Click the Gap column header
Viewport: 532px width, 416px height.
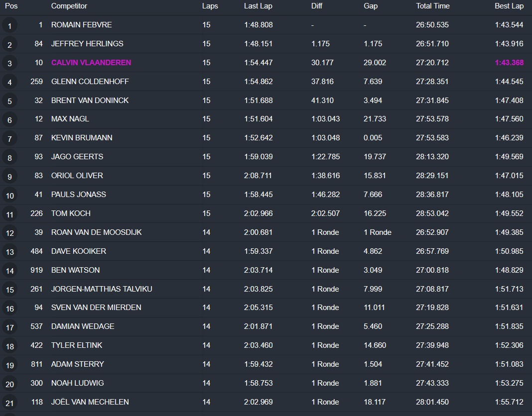pos(371,6)
